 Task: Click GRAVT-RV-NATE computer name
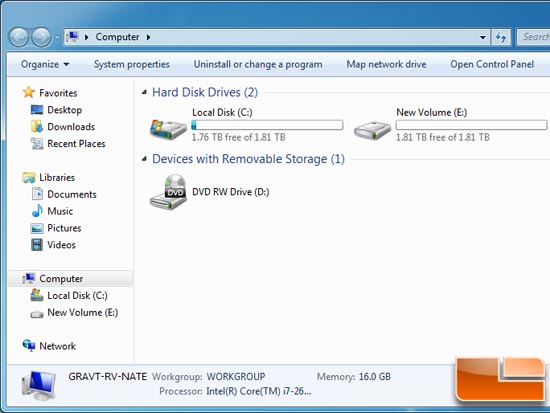[x=107, y=377]
